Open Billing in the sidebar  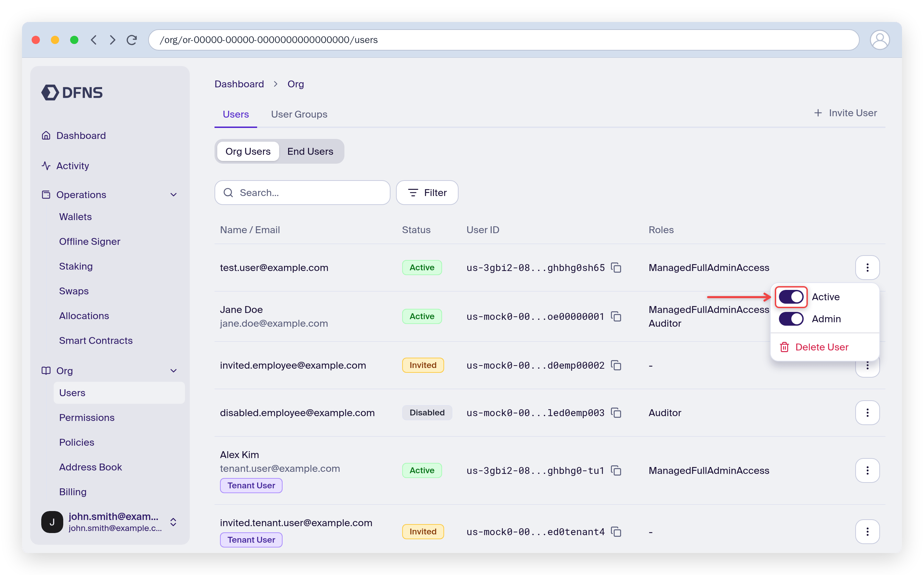tap(73, 492)
